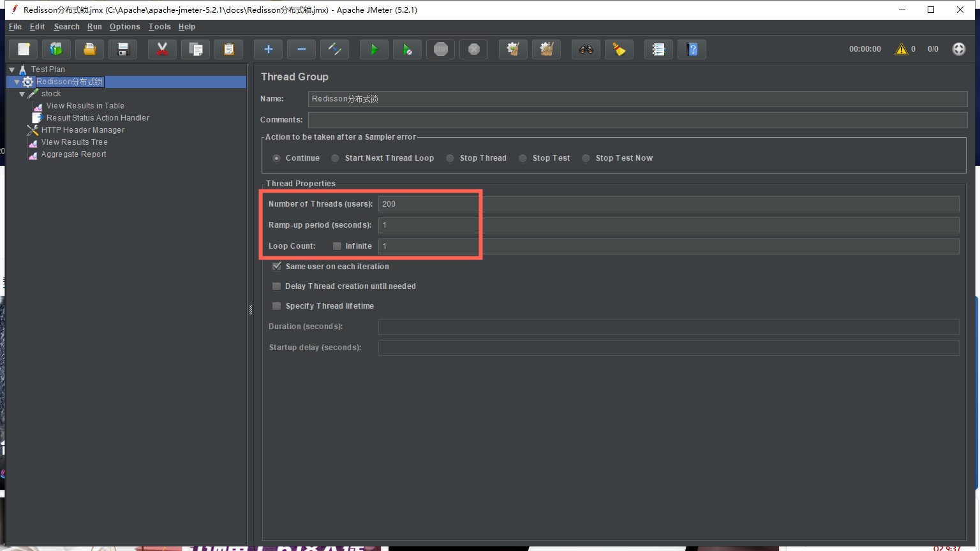This screenshot has width=980, height=551.
Task: Select HTTP Header Manager node
Action: click(x=83, y=130)
